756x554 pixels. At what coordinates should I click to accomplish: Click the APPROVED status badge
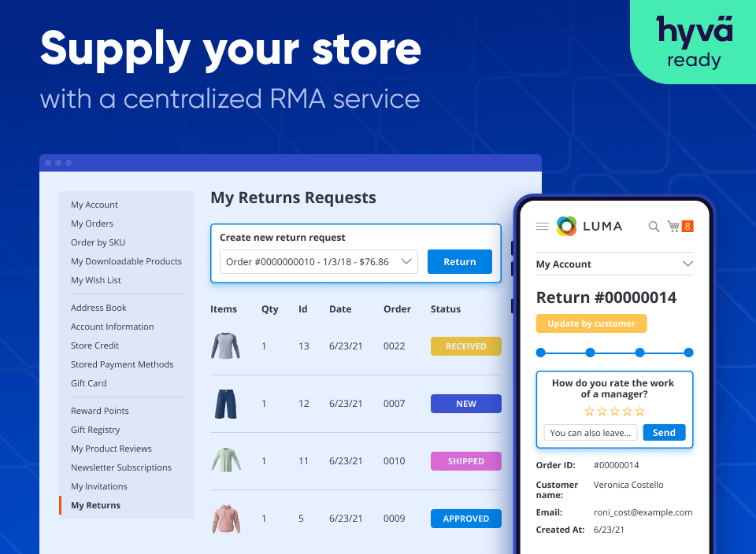pyautogui.click(x=465, y=519)
